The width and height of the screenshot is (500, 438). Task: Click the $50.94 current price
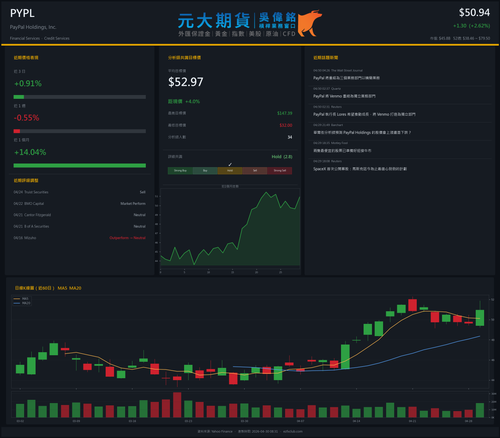click(x=474, y=13)
